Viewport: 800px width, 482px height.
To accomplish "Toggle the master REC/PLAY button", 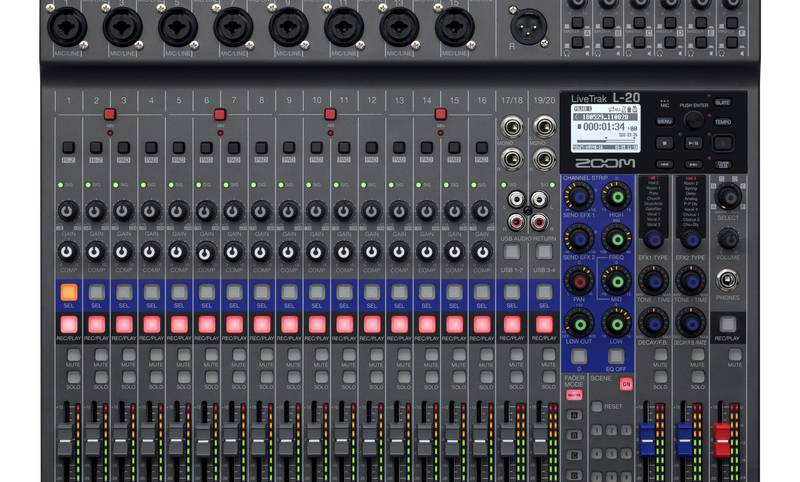I will pyautogui.click(x=728, y=324).
